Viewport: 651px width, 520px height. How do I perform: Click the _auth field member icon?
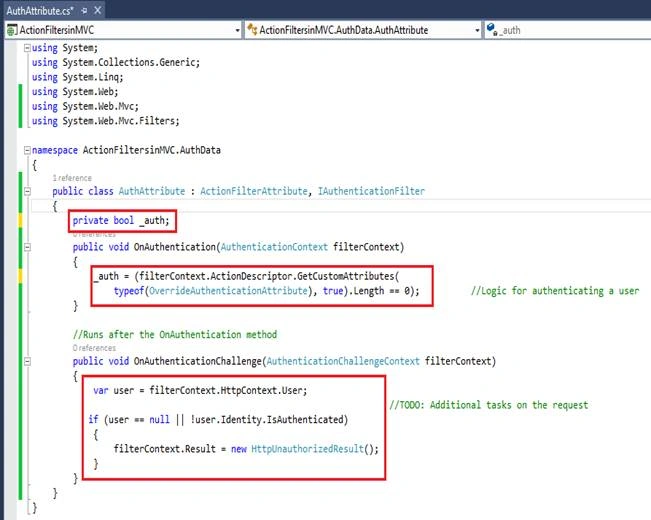click(492, 29)
